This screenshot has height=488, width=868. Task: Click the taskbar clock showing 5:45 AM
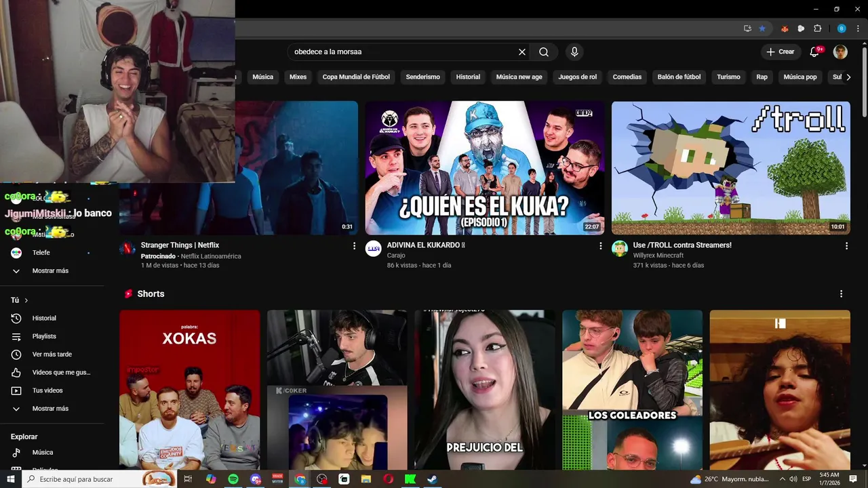click(x=829, y=479)
